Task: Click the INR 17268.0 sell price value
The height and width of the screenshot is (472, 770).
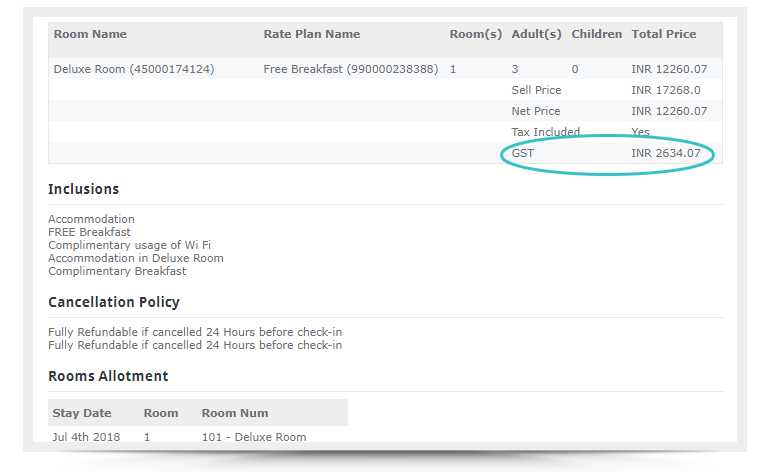Action: [x=665, y=90]
